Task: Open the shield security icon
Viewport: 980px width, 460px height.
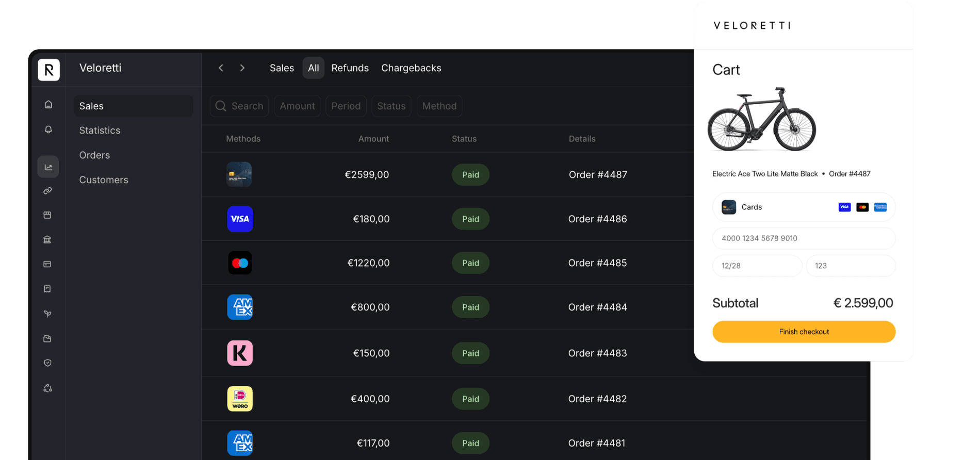Action: point(47,363)
